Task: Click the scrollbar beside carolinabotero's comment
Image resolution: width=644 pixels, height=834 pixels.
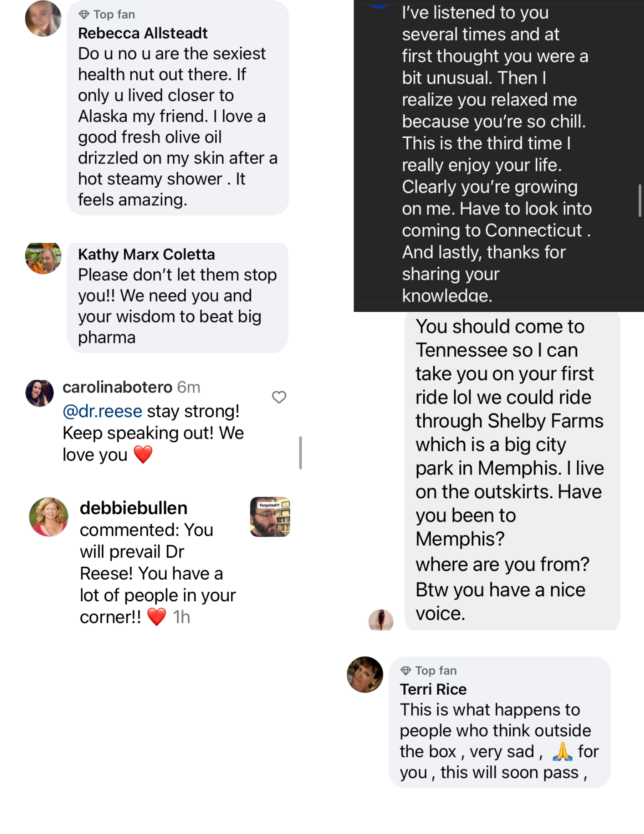Action: point(300,452)
